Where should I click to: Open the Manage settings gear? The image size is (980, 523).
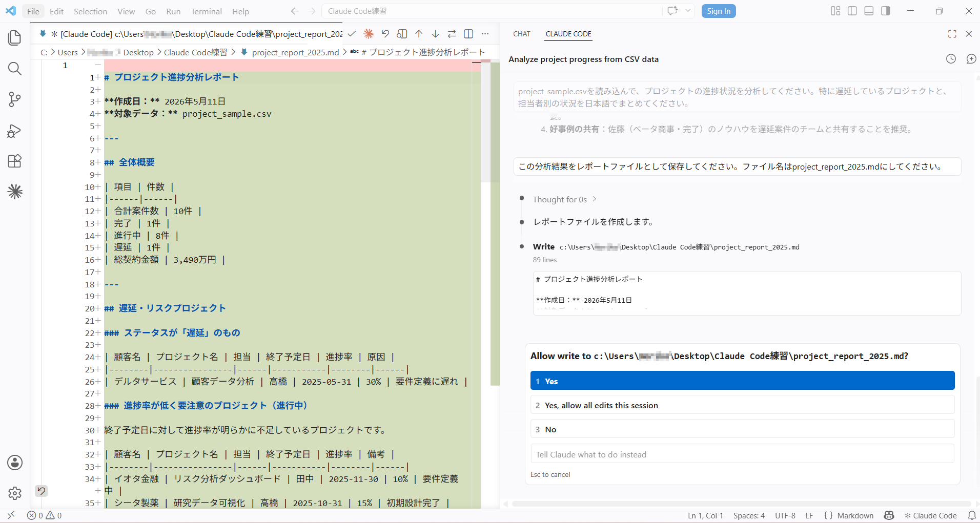point(15,493)
